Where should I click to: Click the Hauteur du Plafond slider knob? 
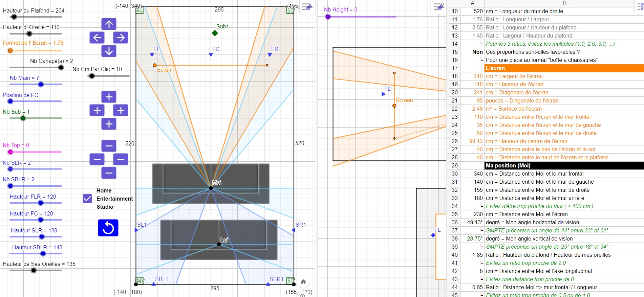(x=14, y=17)
